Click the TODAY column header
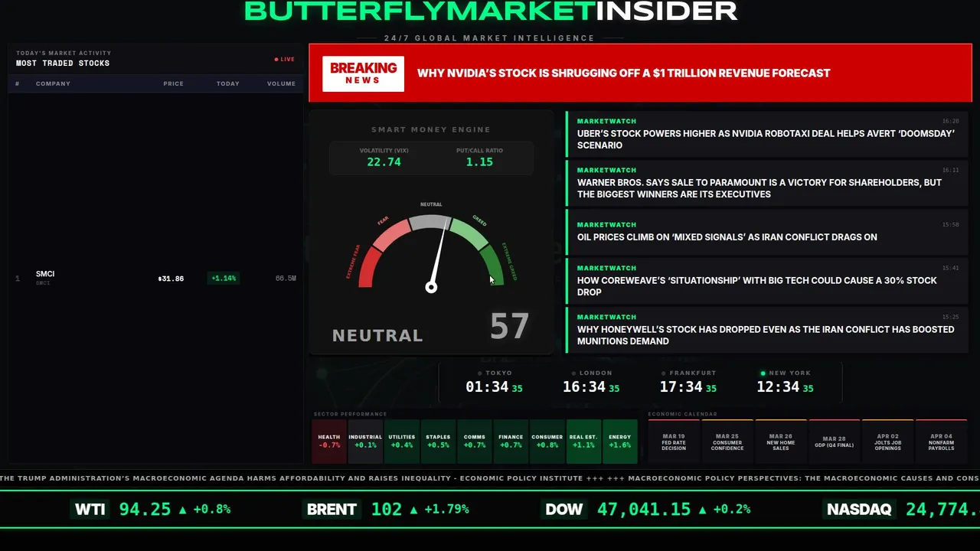 pyautogui.click(x=227, y=83)
